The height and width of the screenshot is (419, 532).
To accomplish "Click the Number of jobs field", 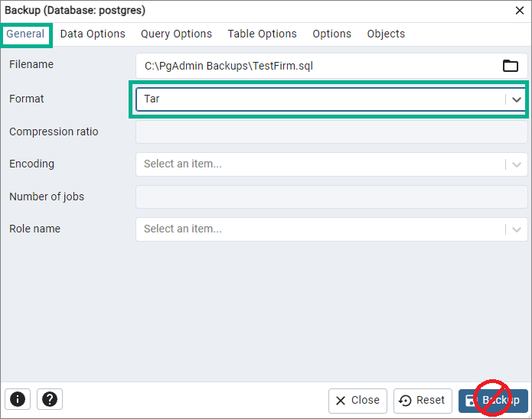I will (x=331, y=197).
